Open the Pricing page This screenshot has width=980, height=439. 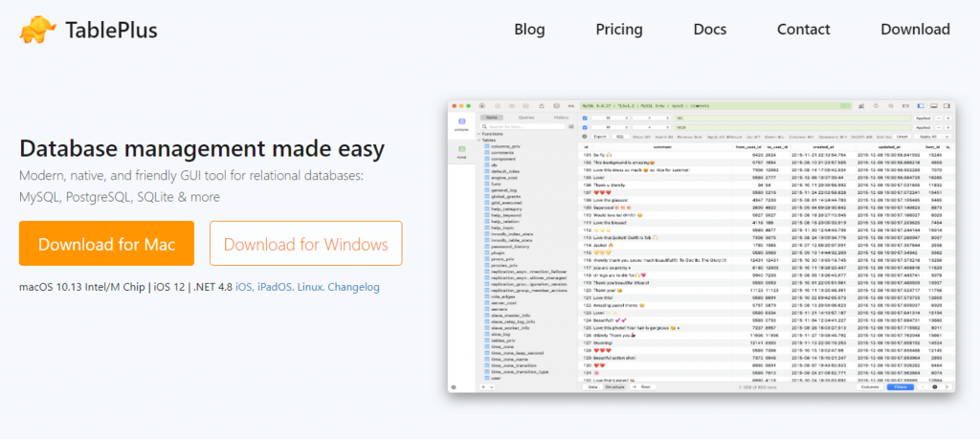pos(619,30)
